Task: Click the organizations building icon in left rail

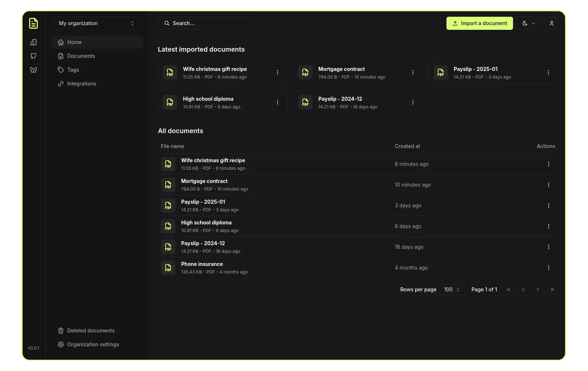Action: [x=33, y=42]
